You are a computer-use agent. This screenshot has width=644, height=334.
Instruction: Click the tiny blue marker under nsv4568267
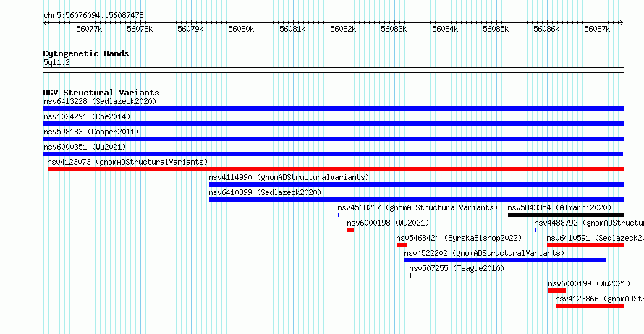339,215
